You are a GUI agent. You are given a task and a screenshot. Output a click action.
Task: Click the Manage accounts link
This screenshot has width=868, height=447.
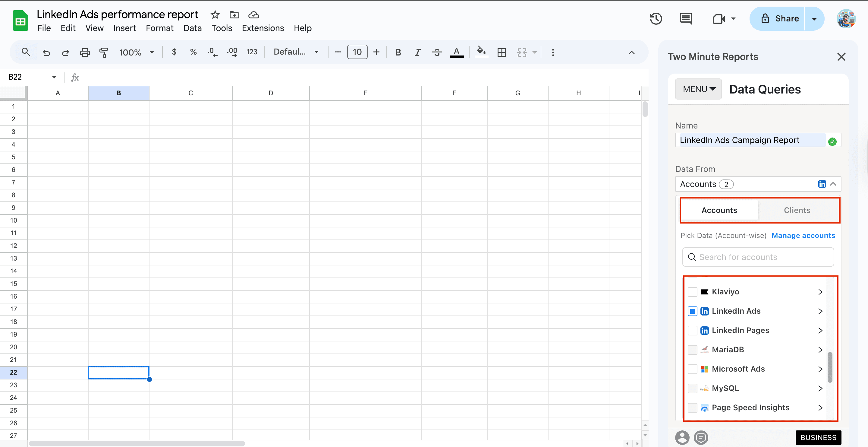[x=803, y=235]
